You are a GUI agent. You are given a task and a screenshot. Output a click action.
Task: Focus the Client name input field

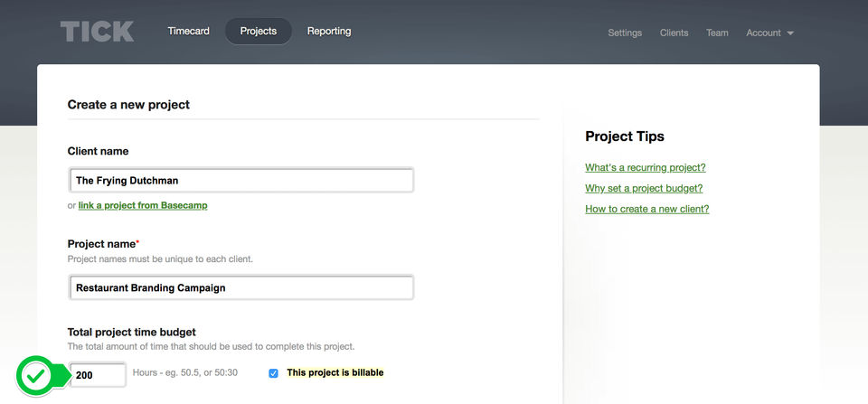[x=241, y=181]
